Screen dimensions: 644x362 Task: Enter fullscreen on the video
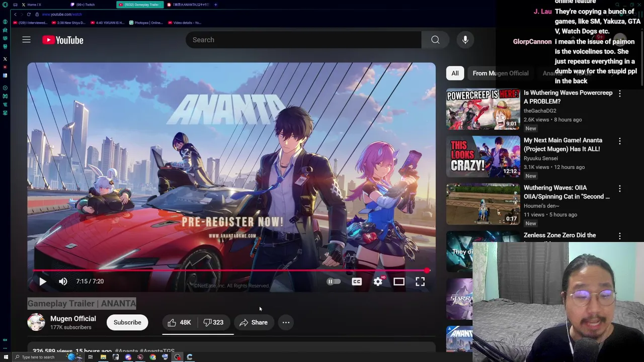click(420, 282)
